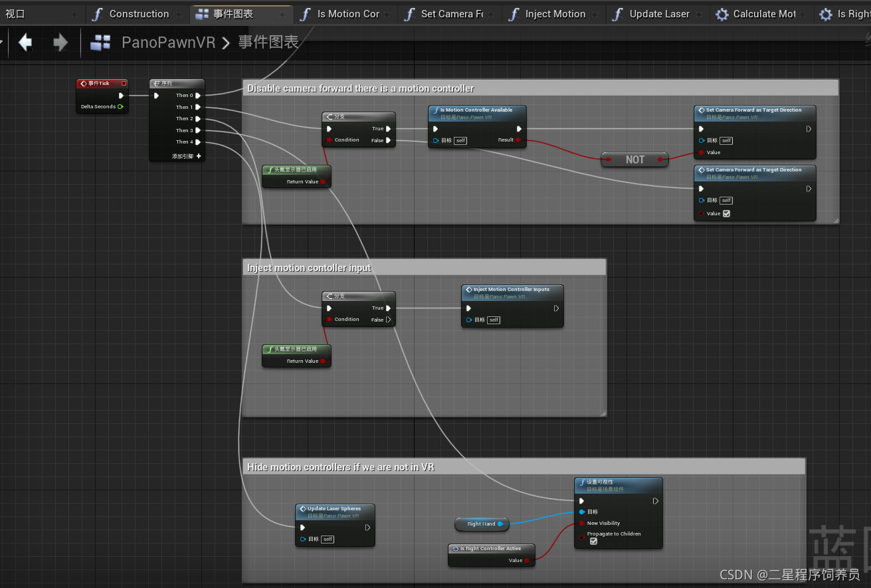
Task: Open the Construction script tab
Action: pyautogui.click(x=139, y=14)
